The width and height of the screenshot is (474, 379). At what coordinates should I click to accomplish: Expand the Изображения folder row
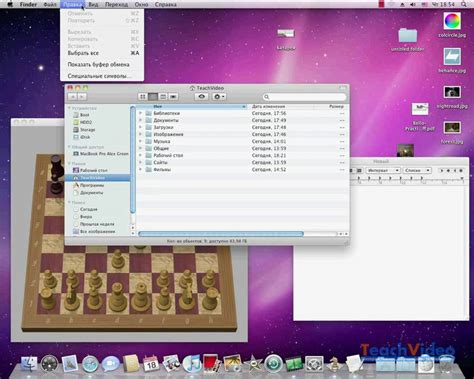140,134
